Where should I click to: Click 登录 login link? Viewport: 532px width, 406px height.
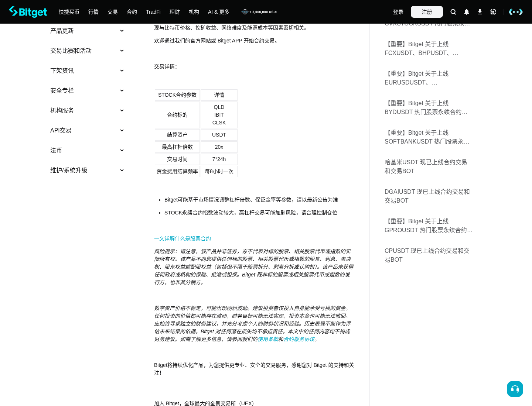pyautogui.click(x=398, y=12)
